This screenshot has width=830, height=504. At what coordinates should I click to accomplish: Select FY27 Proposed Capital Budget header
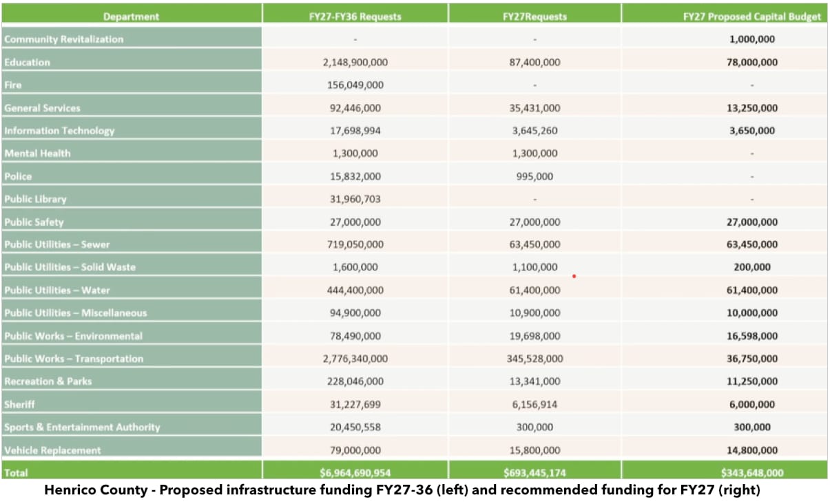(751, 17)
